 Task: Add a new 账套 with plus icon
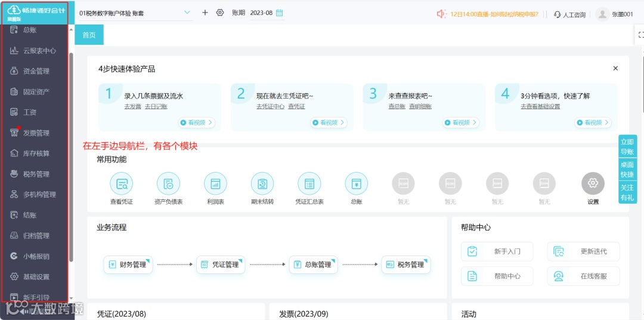tap(205, 13)
